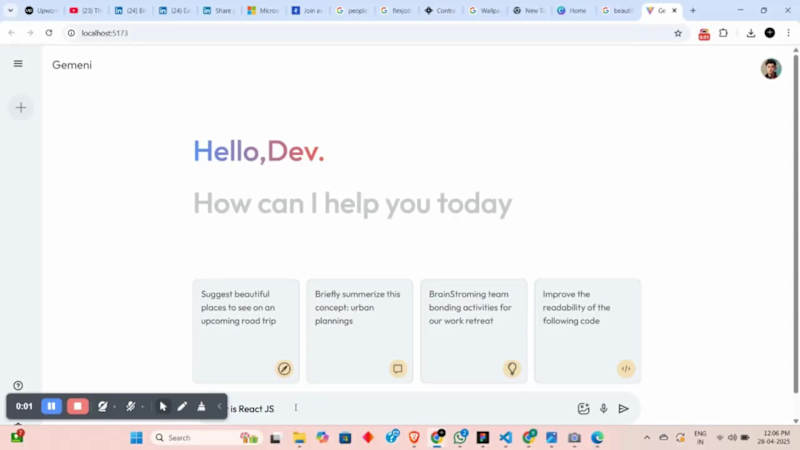Stop the screen recording
Image resolution: width=800 pixels, height=450 pixels.
[x=78, y=406]
